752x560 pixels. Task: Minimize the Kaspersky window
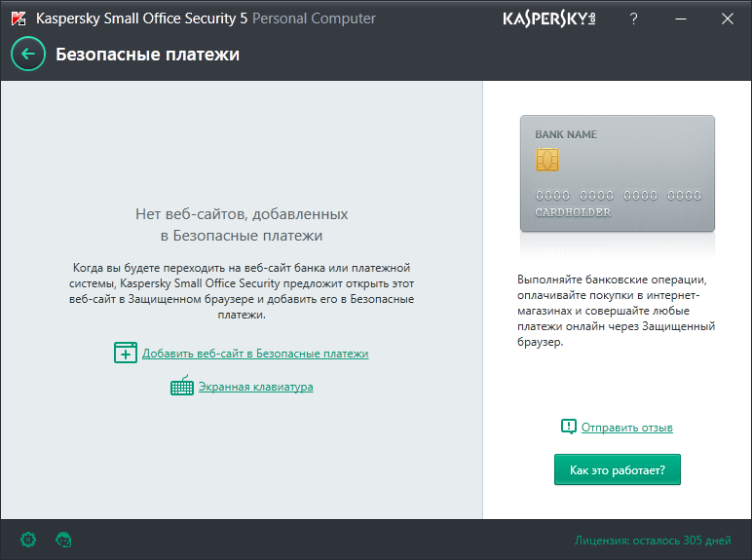(x=680, y=19)
